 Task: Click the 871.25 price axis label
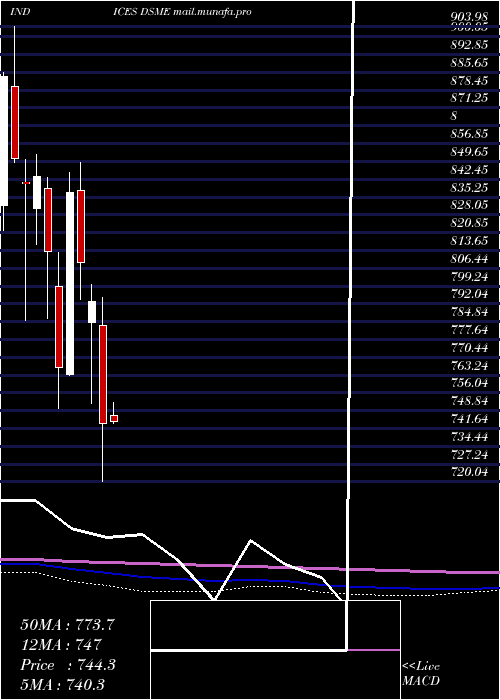[x=468, y=98]
